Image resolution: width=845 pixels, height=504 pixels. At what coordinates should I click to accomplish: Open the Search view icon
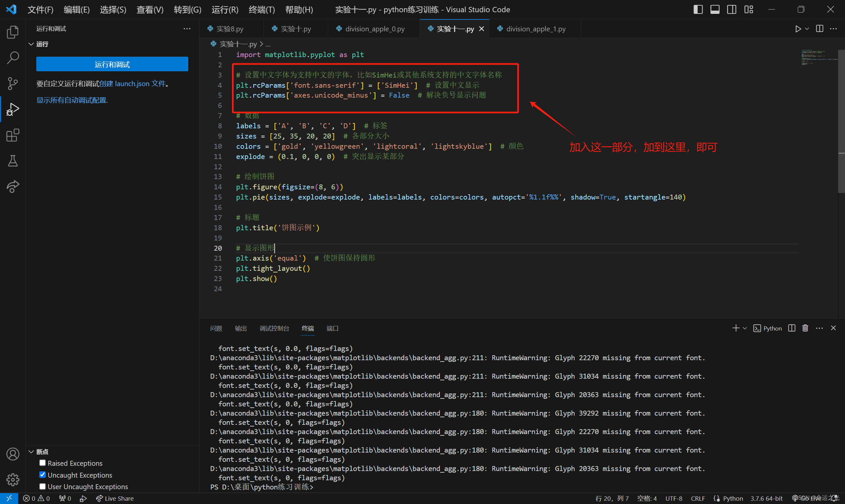click(x=13, y=58)
